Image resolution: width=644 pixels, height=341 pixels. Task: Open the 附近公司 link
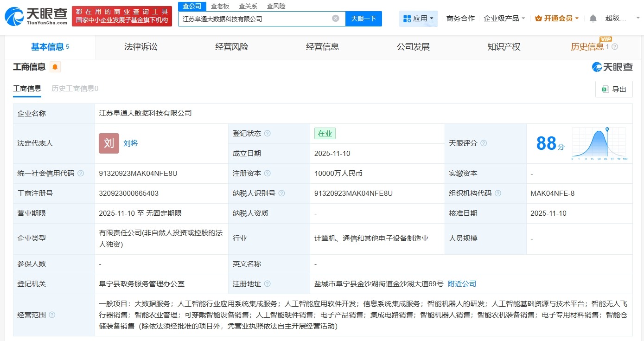(461, 283)
